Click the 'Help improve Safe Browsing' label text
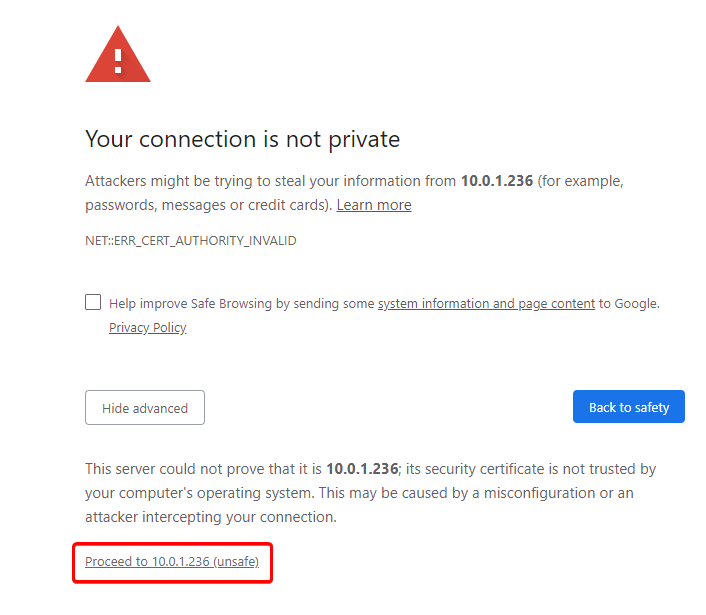This screenshot has height=615, width=706. point(240,303)
